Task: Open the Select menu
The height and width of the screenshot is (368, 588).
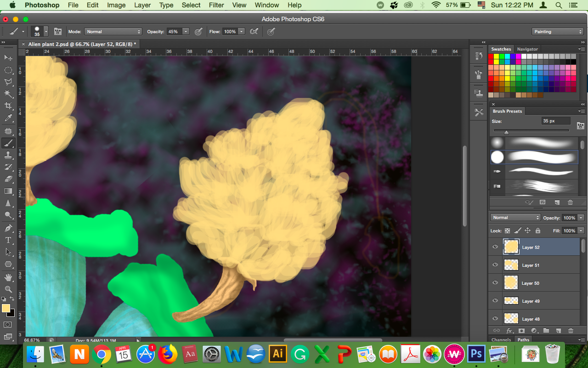Action: 191,5
